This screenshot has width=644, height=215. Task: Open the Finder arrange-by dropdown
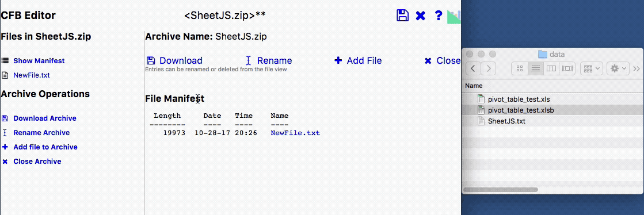(591, 68)
